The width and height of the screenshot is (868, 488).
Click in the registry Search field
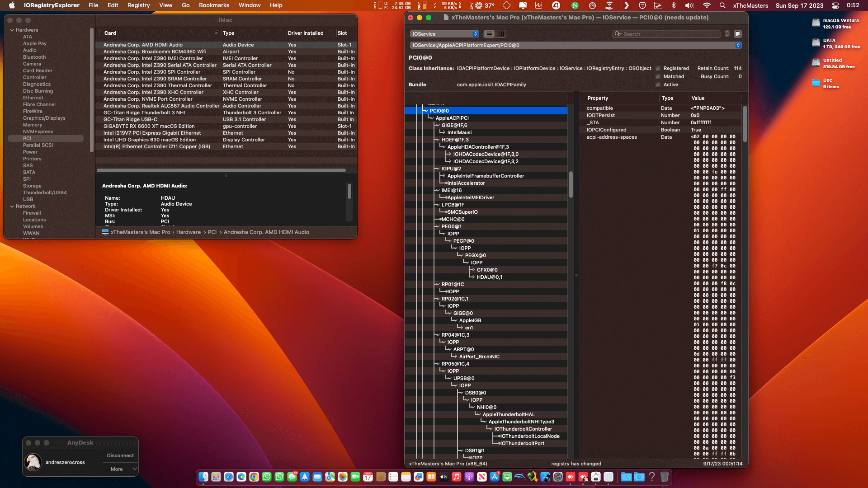click(x=671, y=34)
